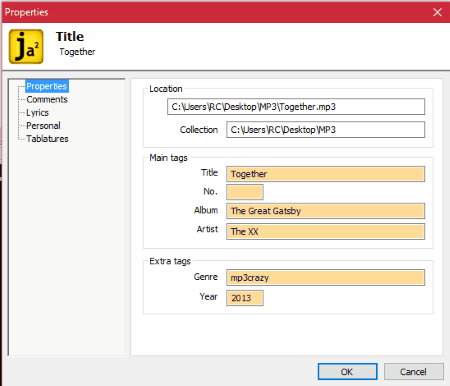Click the Main tags group label
The width and height of the screenshot is (450, 386).
point(168,158)
